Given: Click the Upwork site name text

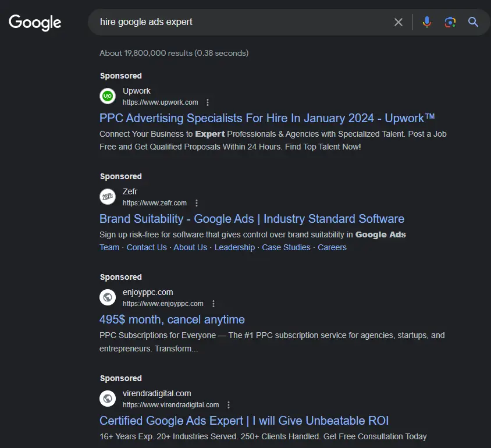Looking at the screenshot, I should tap(137, 91).
